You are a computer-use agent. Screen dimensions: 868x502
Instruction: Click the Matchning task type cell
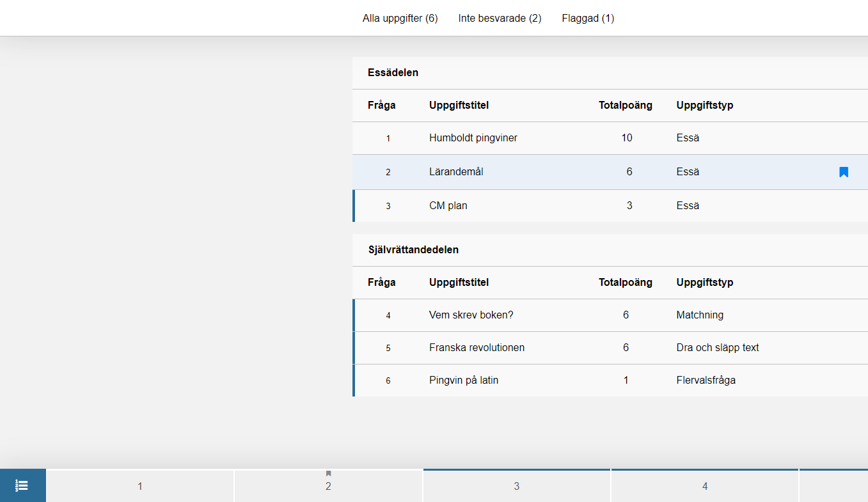(700, 315)
